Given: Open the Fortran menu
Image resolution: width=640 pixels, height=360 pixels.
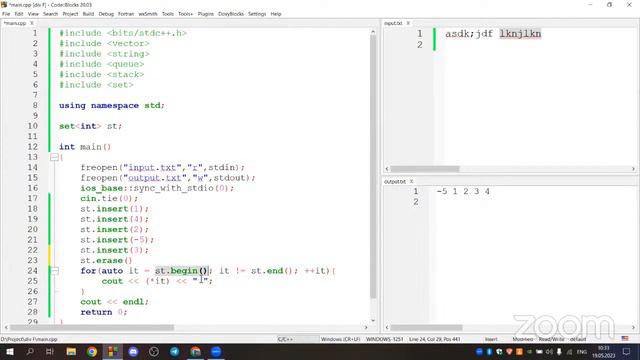Looking at the screenshot, I should (x=126, y=14).
